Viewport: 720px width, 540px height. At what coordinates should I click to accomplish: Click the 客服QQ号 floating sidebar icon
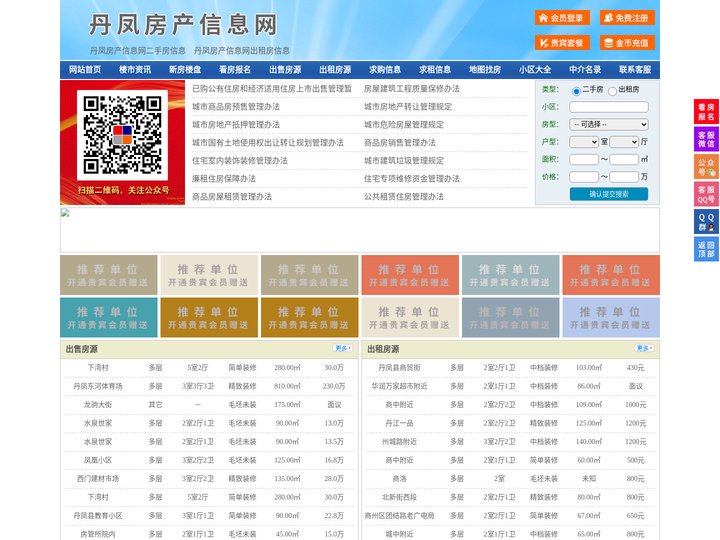(x=706, y=194)
